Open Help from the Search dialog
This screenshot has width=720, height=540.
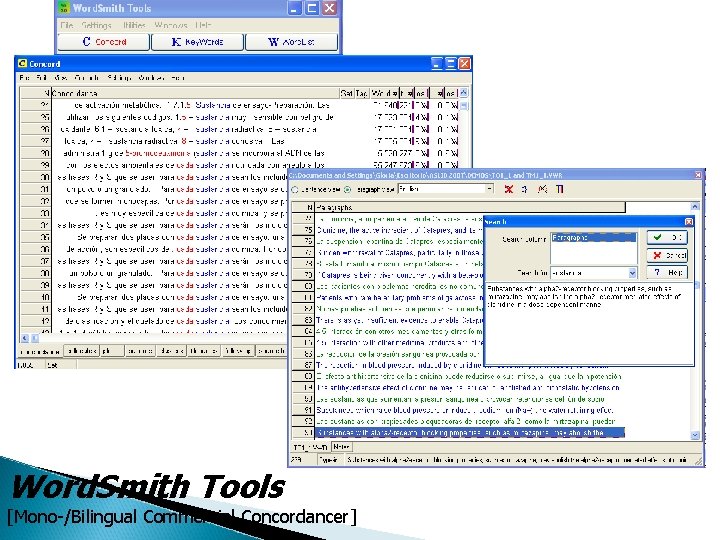[667, 272]
